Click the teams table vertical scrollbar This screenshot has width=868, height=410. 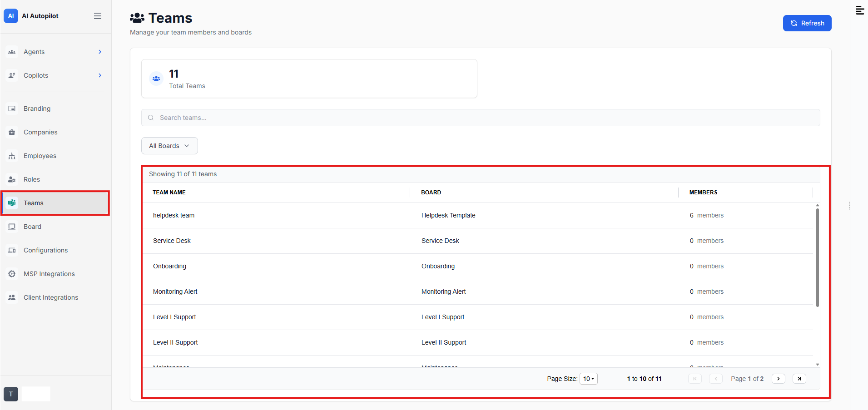pyautogui.click(x=818, y=257)
